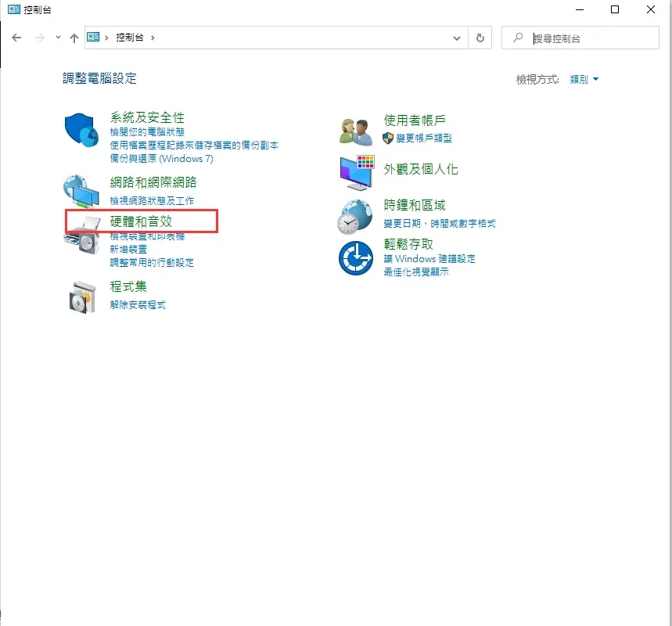This screenshot has height=626, width=672.
Task: Click 新增裝置 link
Action: [x=128, y=249]
